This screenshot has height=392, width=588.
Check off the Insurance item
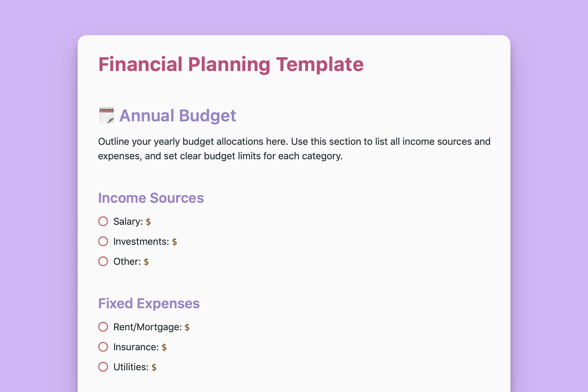pos(103,347)
